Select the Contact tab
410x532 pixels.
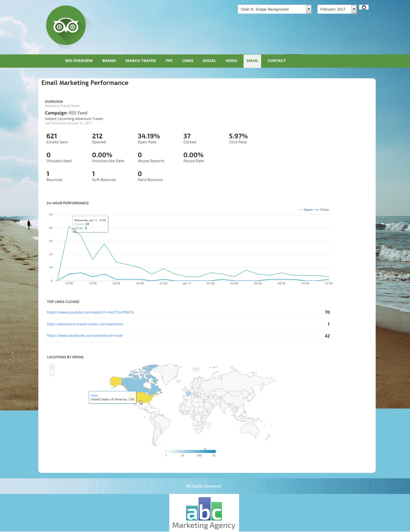click(x=276, y=61)
